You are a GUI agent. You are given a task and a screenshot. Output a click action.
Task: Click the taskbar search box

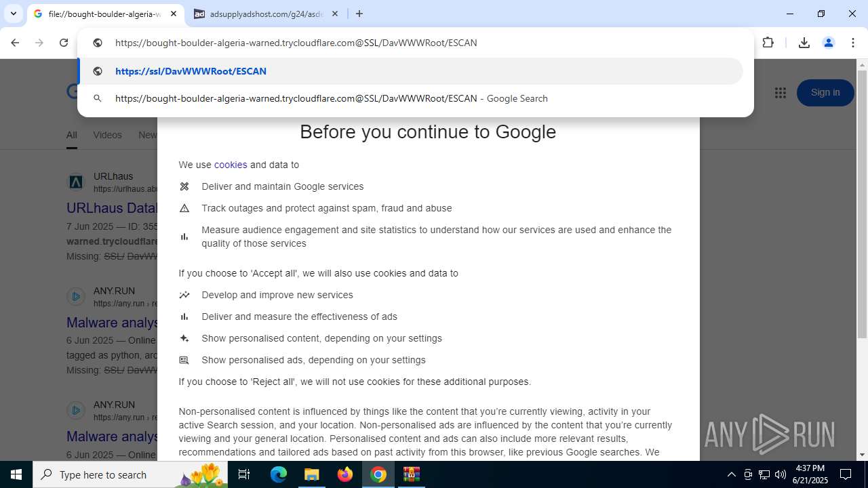pyautogui.click(x=132, y=474)
